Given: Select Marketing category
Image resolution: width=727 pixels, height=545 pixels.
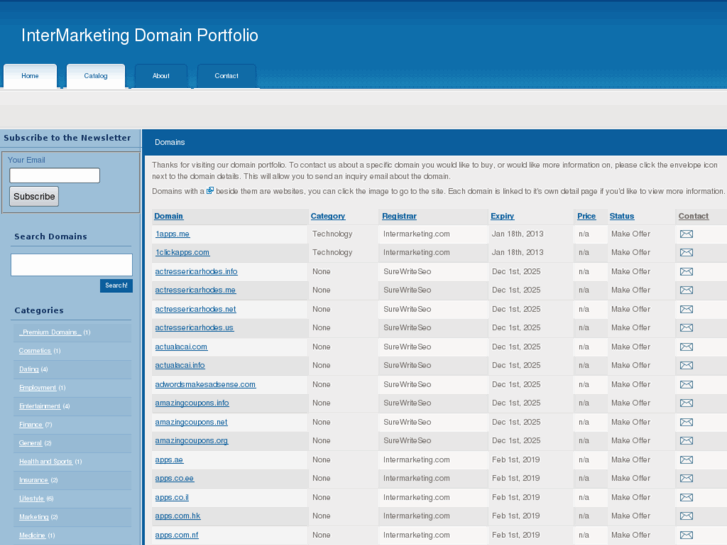Looking at the screenshot, I should pos(34,517).
